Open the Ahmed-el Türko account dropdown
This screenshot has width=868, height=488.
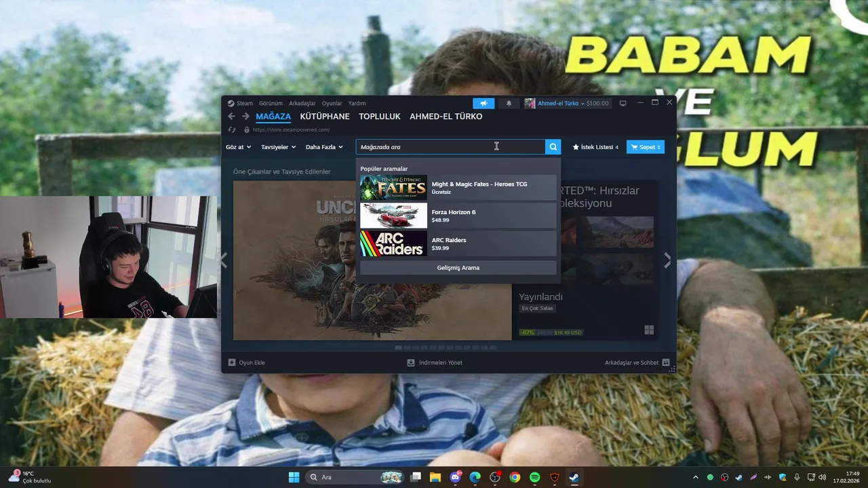560,103
